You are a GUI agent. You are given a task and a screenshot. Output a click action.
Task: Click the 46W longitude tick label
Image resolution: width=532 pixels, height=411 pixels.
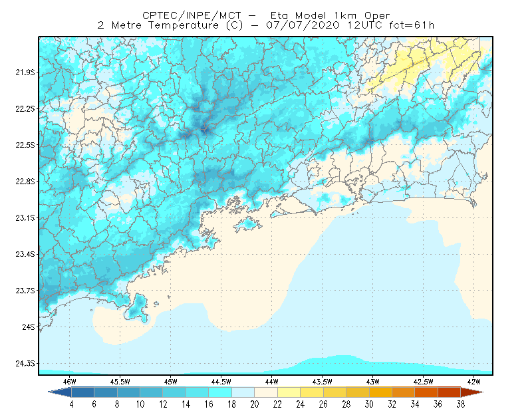pyautogui.click(x=70, y=382)
